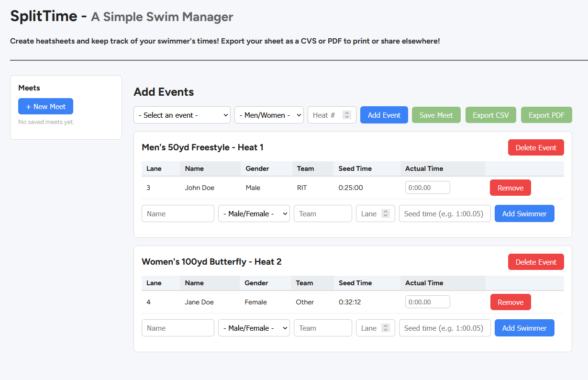Viewport: 588px width, 380px height.
Task: Save the meet with Save Meet
Action: [x=436, y=115]
